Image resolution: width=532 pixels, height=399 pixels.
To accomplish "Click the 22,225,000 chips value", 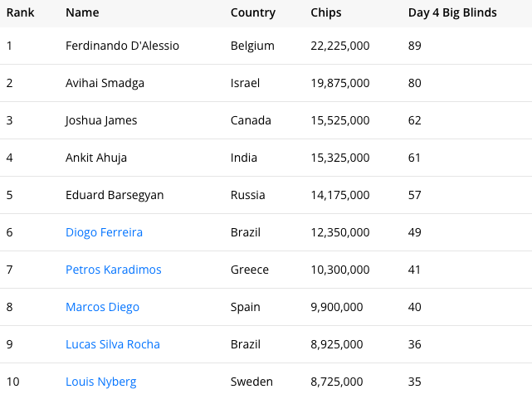I will pyautogui.click(x=339, y=46).
